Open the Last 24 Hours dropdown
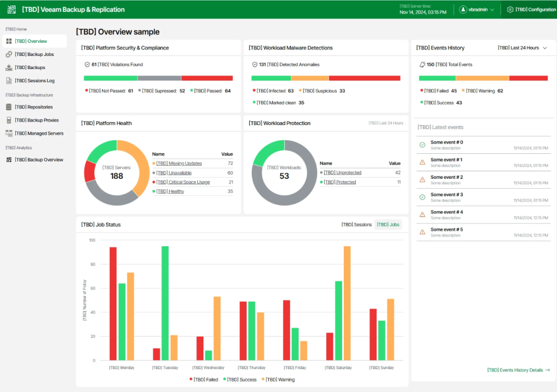The height and width of the screenshot is (392, 557). (522, 48)
